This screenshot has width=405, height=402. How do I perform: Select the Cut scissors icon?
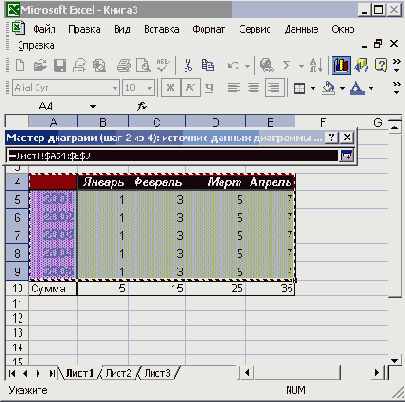tap(188, 65)
